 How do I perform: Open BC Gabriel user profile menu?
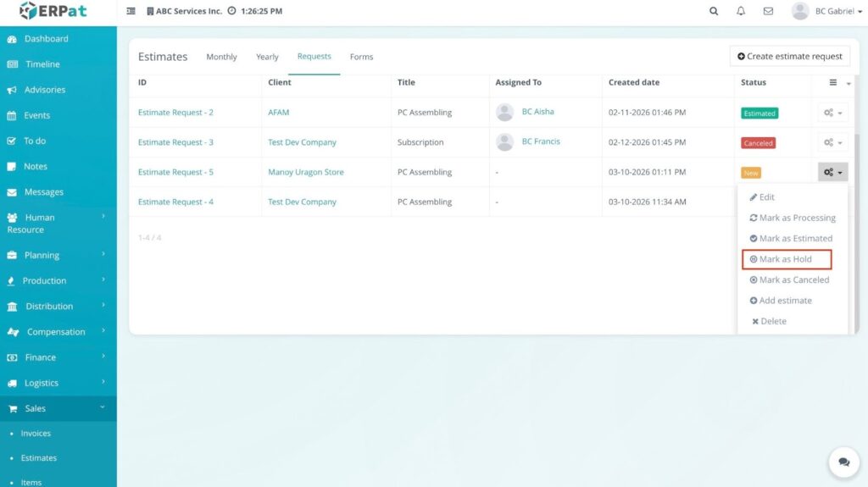(x=822, y=11)
